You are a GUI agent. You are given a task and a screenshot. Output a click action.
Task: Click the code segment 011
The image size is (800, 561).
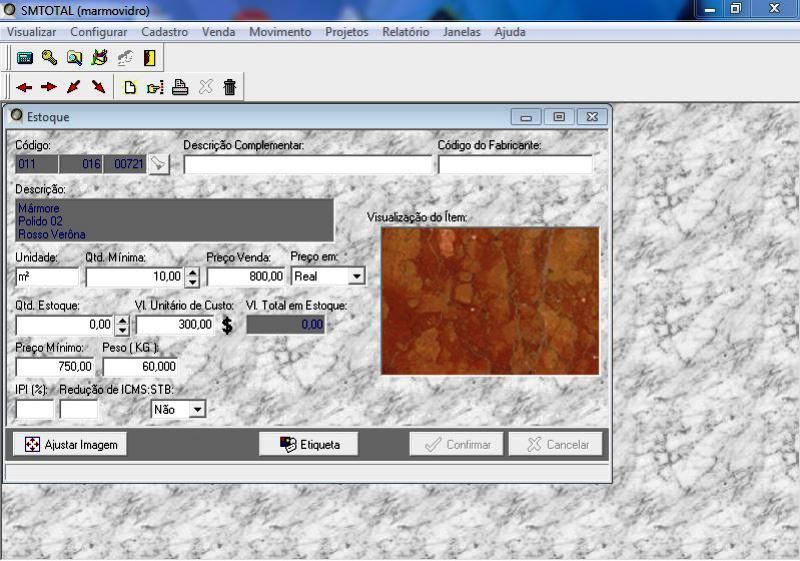click(37, 164)
